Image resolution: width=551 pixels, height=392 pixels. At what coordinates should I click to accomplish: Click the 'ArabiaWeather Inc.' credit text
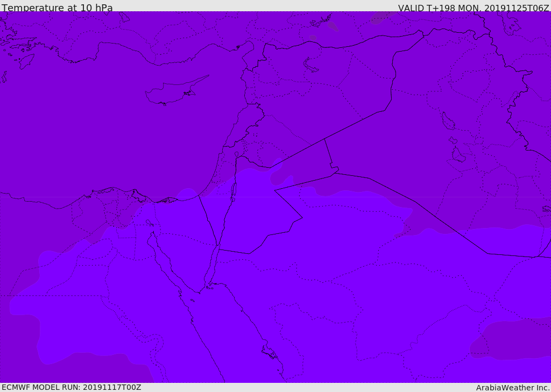click(x=513, y=388)
